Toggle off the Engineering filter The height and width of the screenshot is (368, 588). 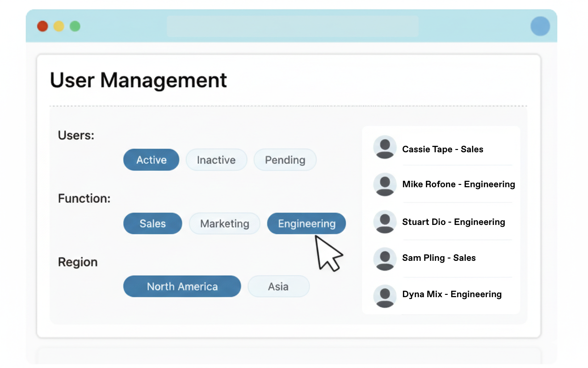(x=306, y=224)
